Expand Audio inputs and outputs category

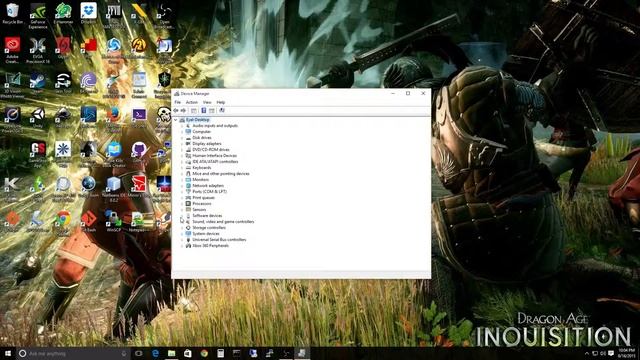(x=182, y=126)
